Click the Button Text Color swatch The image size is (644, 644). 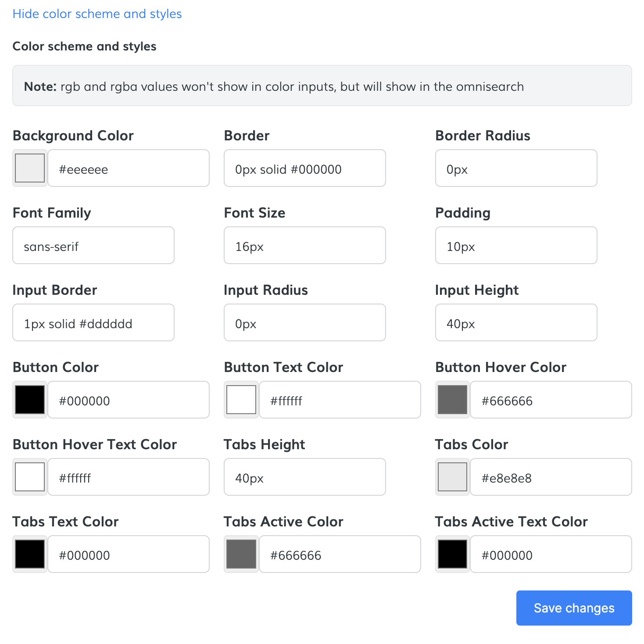(x=241, y=400)
